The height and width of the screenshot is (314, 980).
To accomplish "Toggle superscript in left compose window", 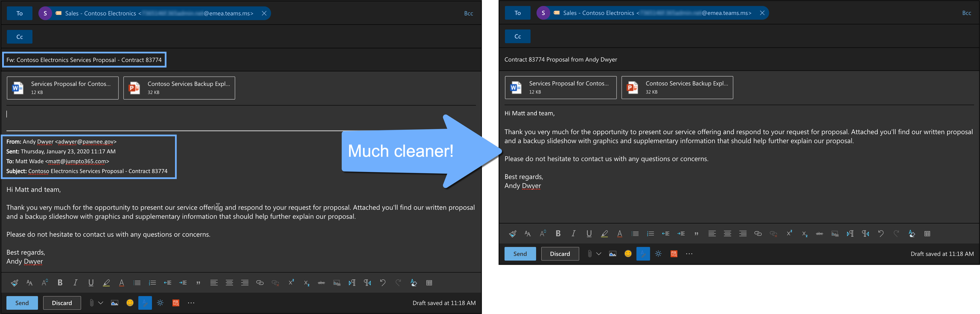I will pyautogui.click(x=291, y=282).
